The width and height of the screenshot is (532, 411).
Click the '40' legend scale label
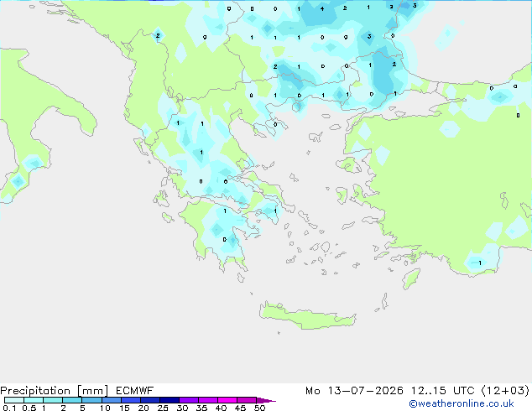tap(221, 408)
